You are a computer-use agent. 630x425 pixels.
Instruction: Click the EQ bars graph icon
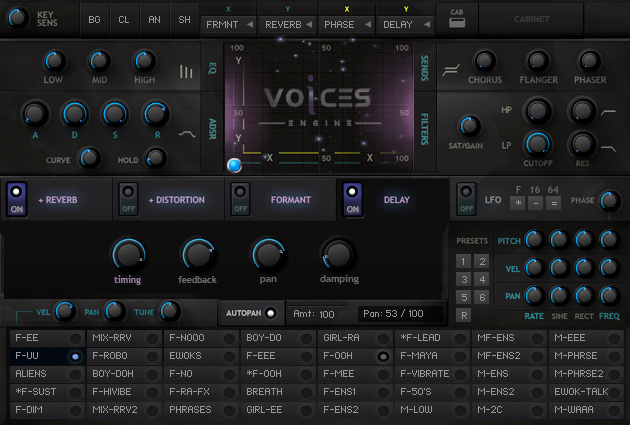(186, 72)
